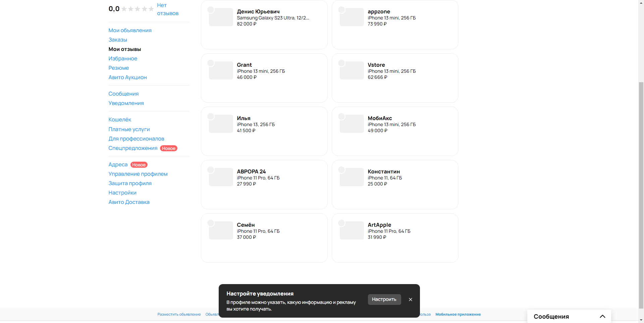The height and width of the screenshot is (323, 644).
Task: Open Авито Аукцион link
Action: click(127, 77)
